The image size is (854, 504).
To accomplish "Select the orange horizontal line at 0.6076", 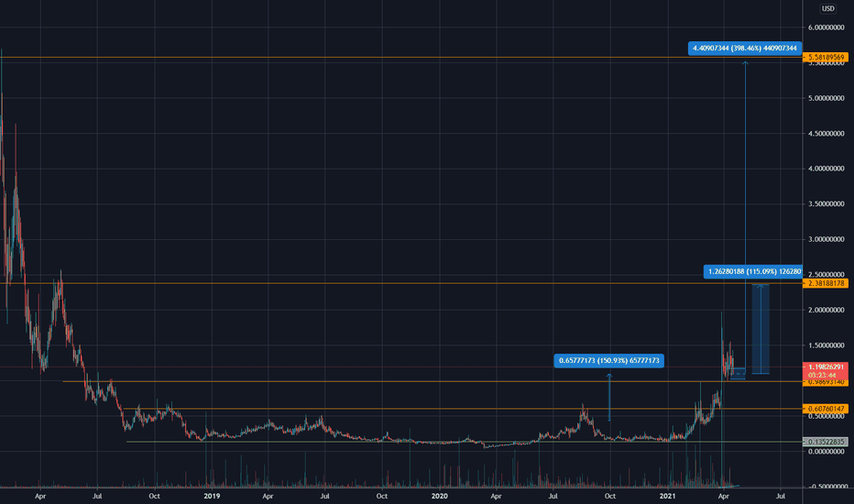I will point(463,409).
